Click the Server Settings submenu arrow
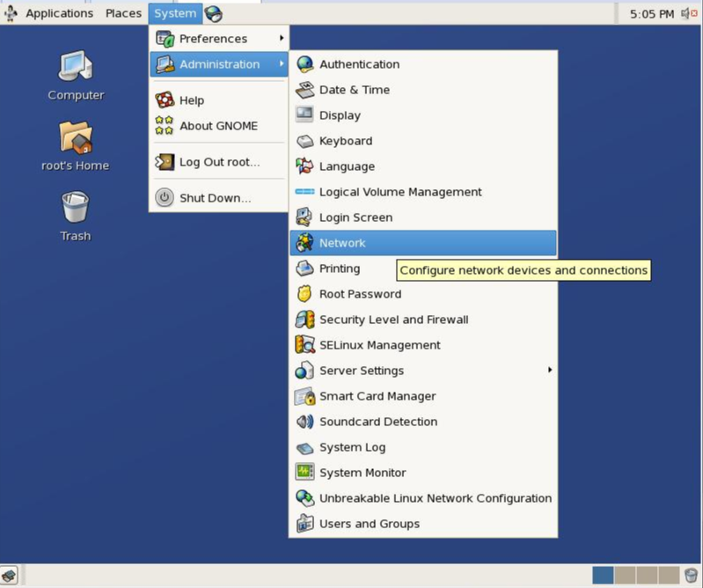Screen dimensions: 703x588 550,370
